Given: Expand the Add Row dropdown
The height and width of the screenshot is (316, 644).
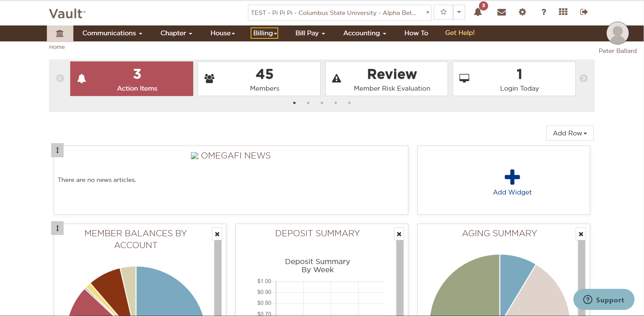Looking at the screenshot, I should 570,133.
